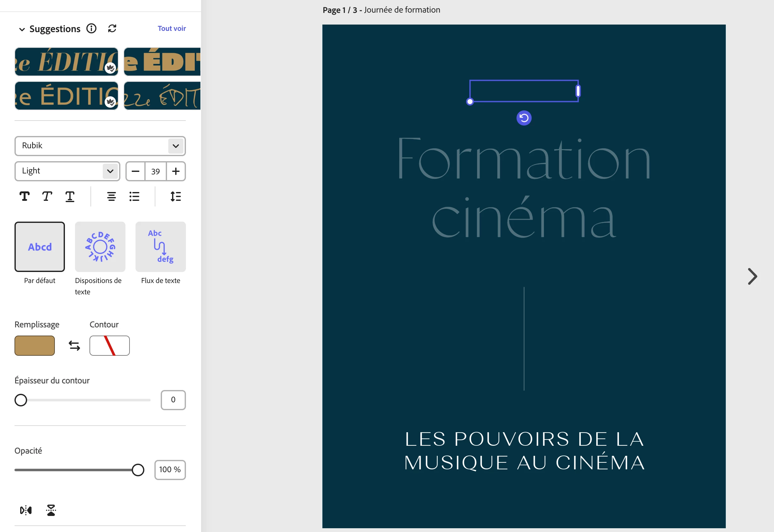This screenshot has width=774, height=532.
Task: Toggle italic text formatting
Action: (47, 196)
